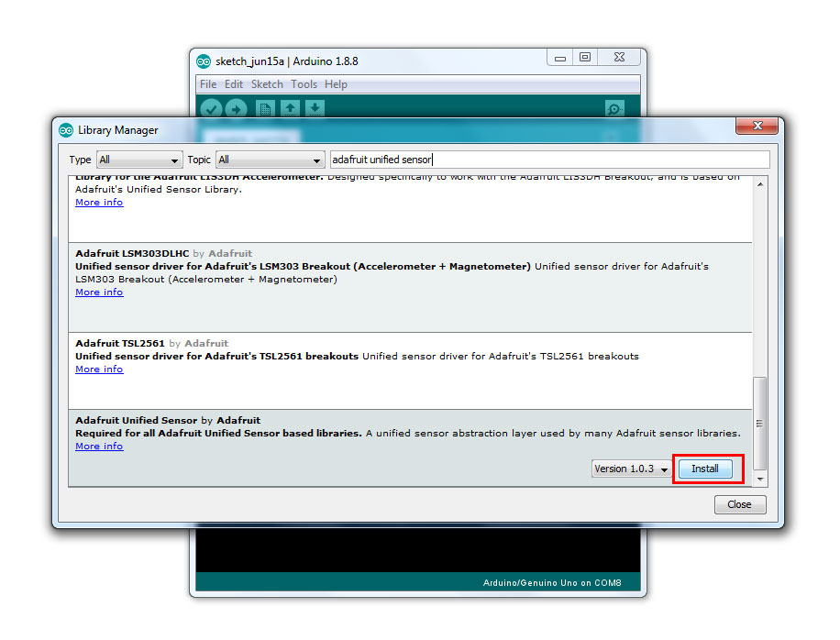Open More info link for Adafruit LSM303DLHC
Viewport: 840px width, 640px height.
coord(99,292)
